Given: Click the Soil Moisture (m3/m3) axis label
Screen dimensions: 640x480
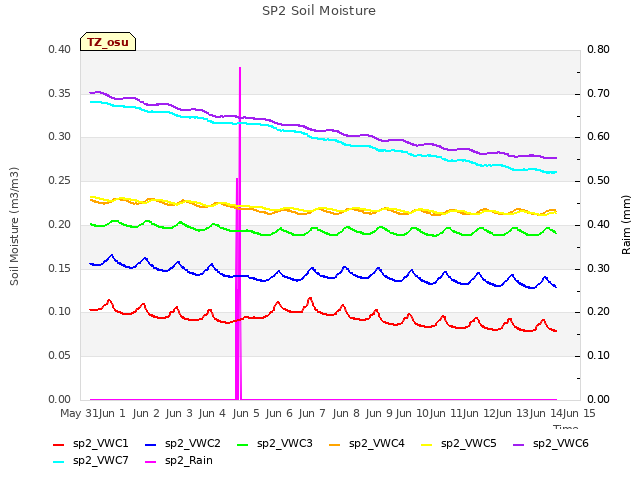Looking at the screenshot, I should click(x=14, y=226).
